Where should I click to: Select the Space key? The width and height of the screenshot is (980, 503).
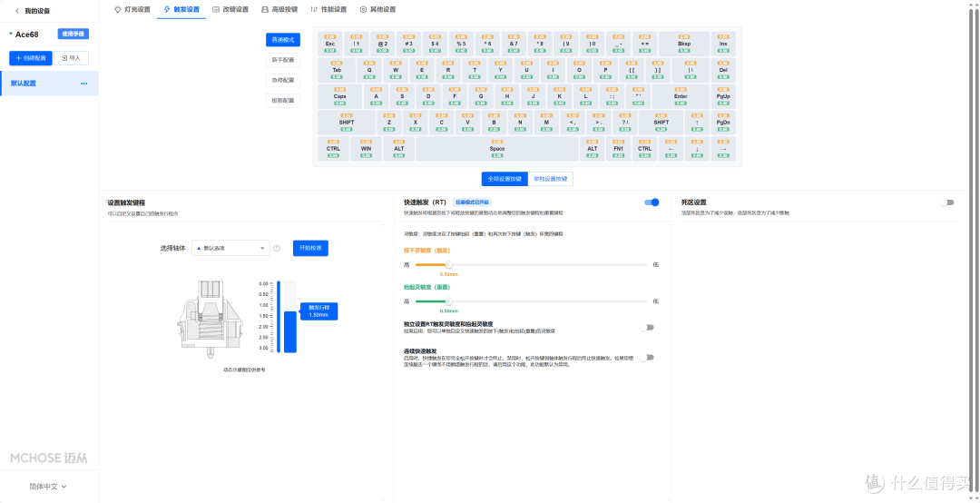[x=497, y=149]
